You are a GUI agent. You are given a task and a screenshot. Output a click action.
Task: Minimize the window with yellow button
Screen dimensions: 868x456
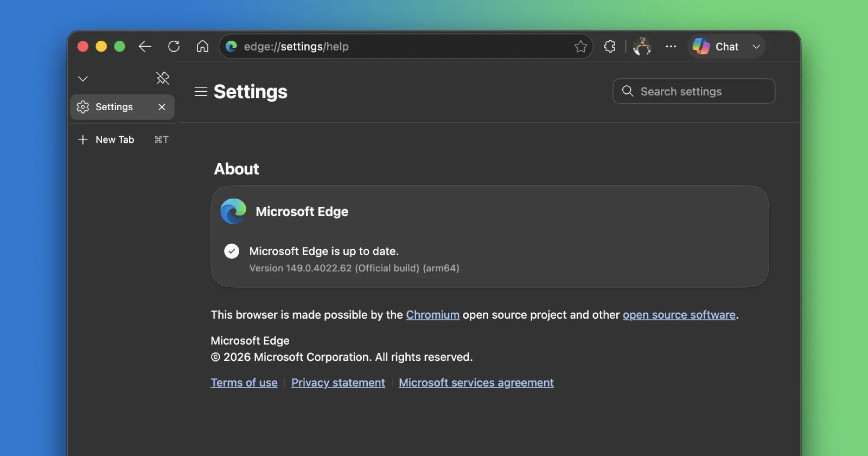[x=101, y=47]
